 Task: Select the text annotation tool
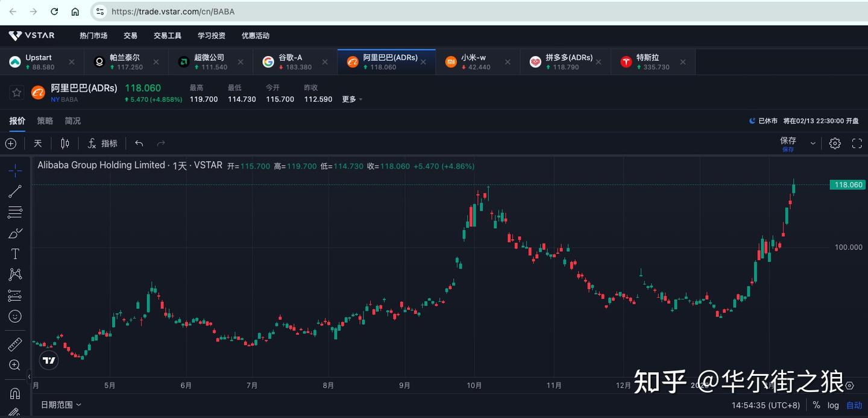15,254
